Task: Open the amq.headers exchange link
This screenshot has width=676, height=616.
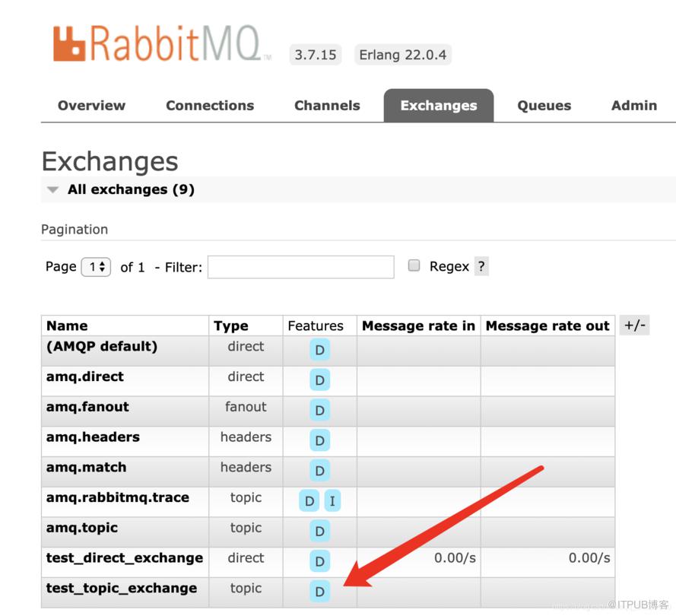Action: click(x=93, y=437)
